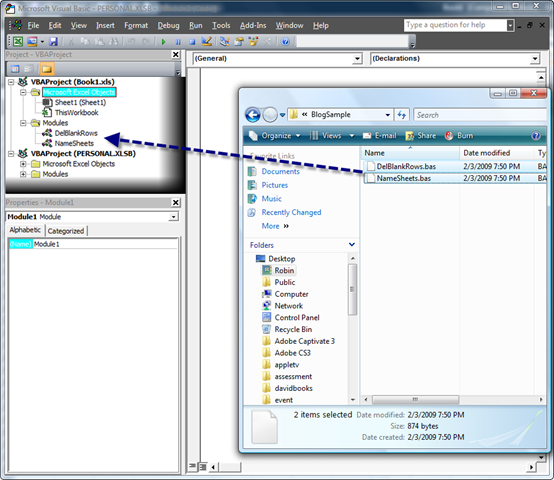
Task: Click the Reset stop square icon
Action: pyautogui.click(x=192, y=42)
